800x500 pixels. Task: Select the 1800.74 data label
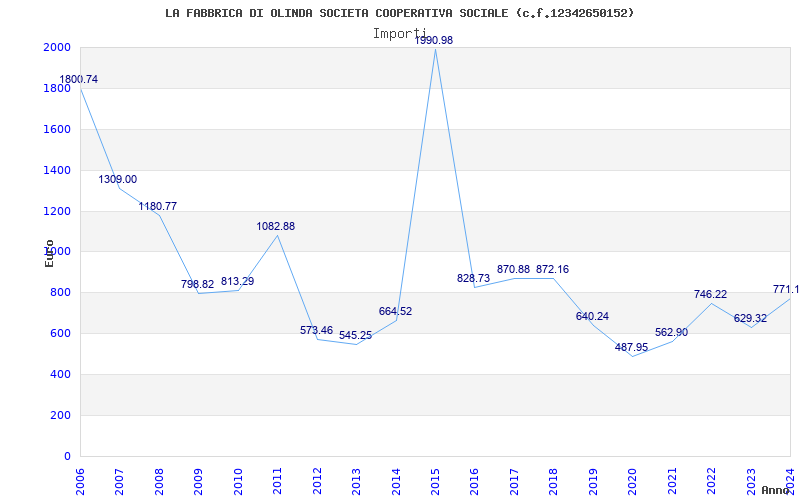click(x=79, y=80)
